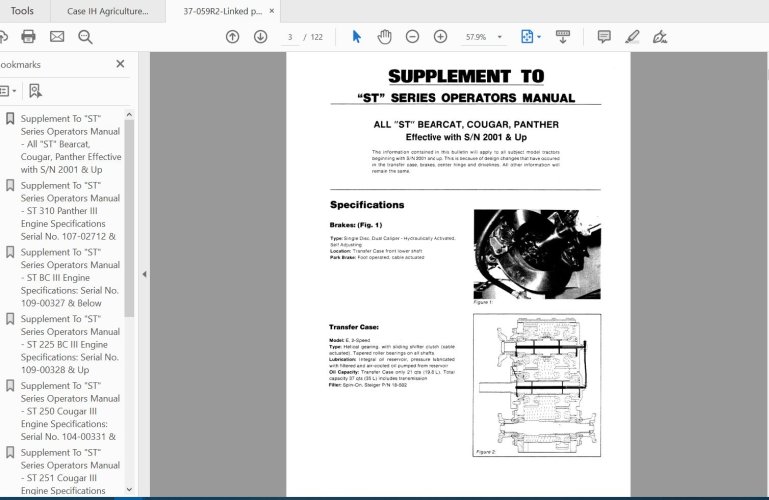The image size is (769, 500).
Task: Open the sign document pen tool
Action: click(x=660, y=37)
